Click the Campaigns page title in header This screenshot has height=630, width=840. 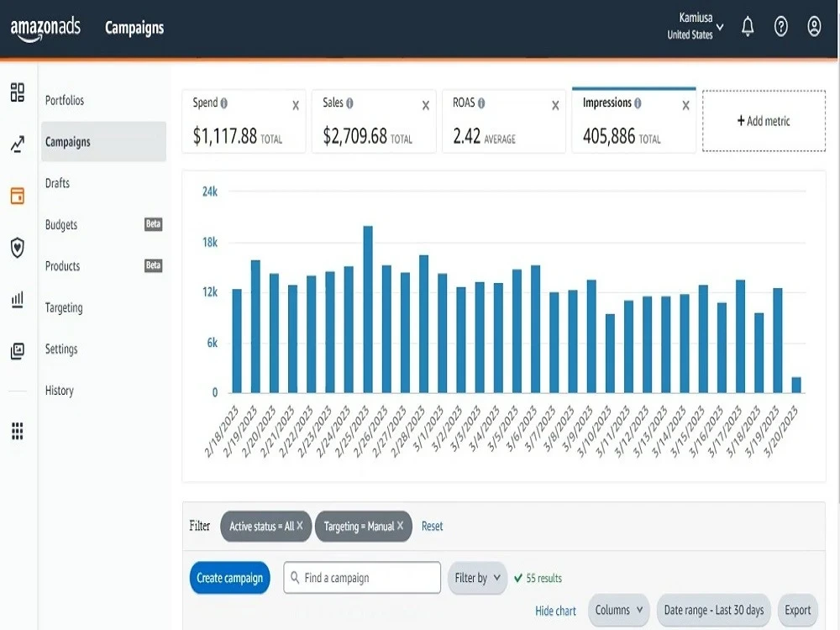[134, 28]
